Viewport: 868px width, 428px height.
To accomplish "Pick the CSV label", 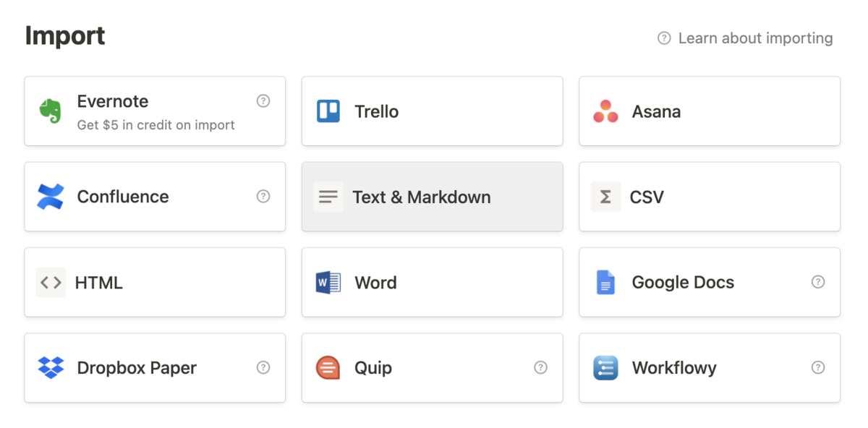I will 647,197.
